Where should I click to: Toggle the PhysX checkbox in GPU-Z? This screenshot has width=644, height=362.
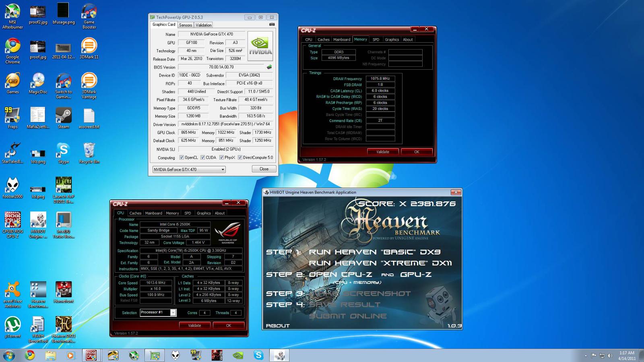(221, 157)
